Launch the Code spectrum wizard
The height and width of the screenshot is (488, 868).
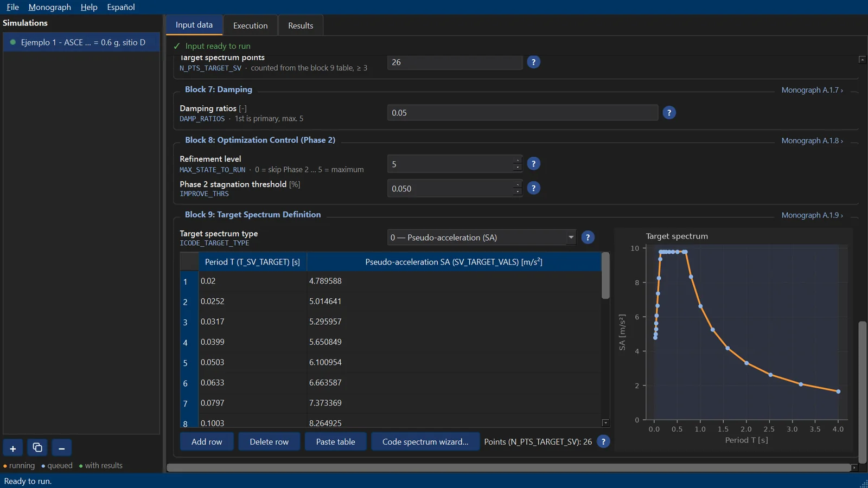click(x=425, y=441)
